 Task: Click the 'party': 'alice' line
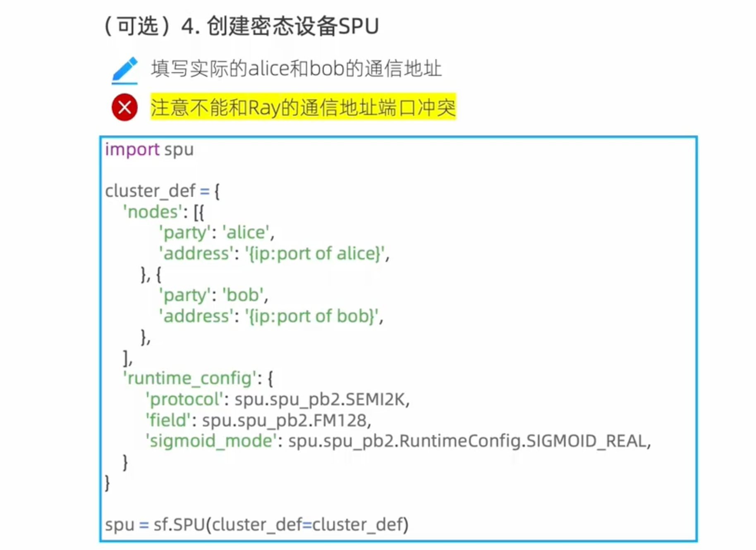click(x=216, y=233)
